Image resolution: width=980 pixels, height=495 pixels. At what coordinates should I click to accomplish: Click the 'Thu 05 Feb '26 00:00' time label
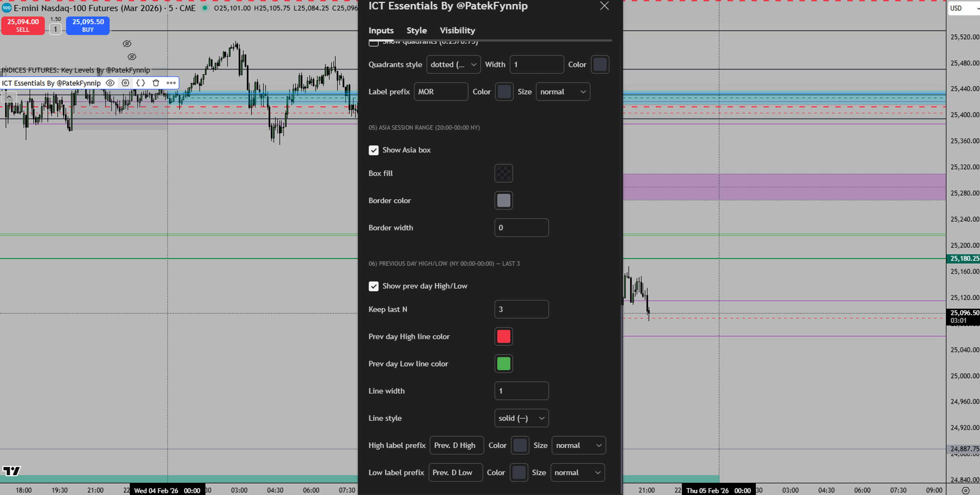pyautogui.click(x=718, y=490)
